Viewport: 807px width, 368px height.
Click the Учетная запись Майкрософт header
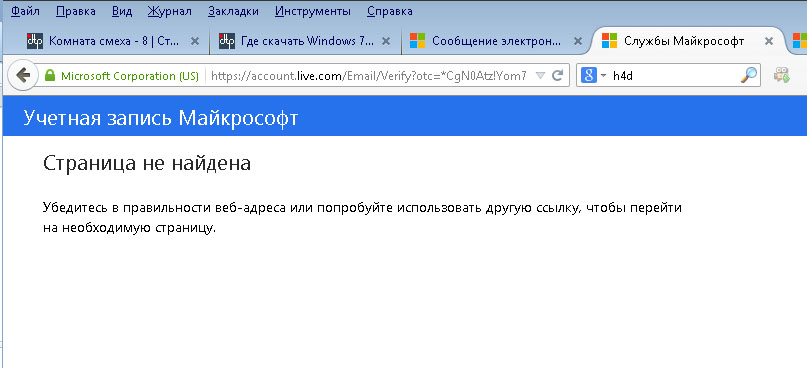tap(161, 118)
